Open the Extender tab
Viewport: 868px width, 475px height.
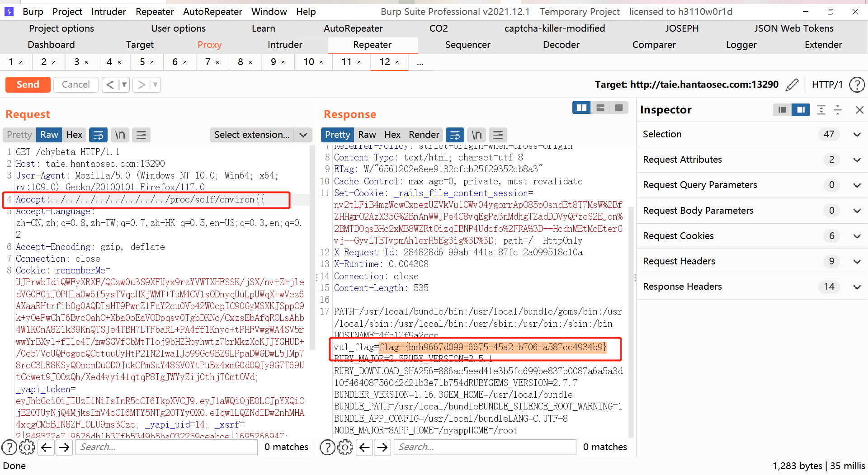[x=823, y=45]
